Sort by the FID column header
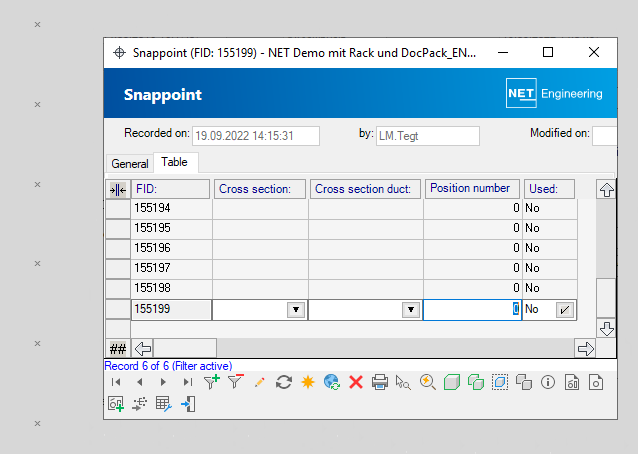The width and height of the screenshot is (638, 454). 170,189
